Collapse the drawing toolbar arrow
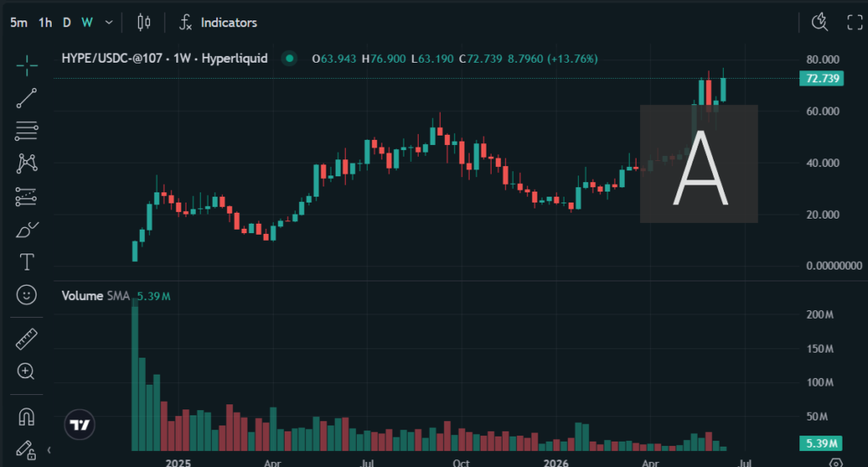The width and height of the screenshot is (868, 467). pyautogui.click(x=49, y=450)
